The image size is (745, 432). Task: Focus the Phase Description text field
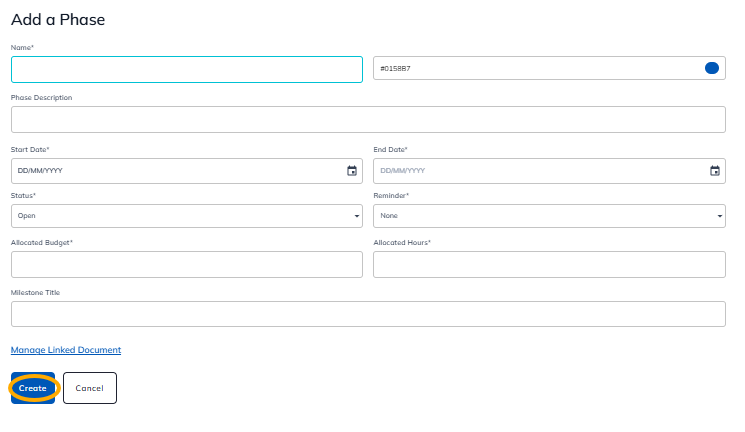(368, 119)
